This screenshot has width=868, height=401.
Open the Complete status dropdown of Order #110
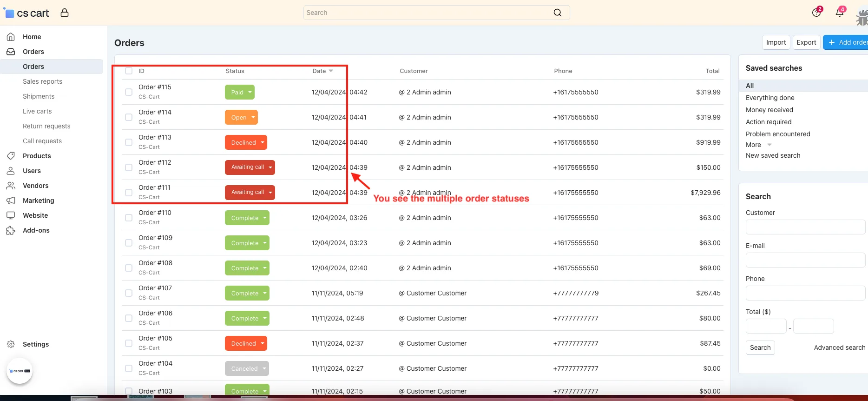point(247,218)
